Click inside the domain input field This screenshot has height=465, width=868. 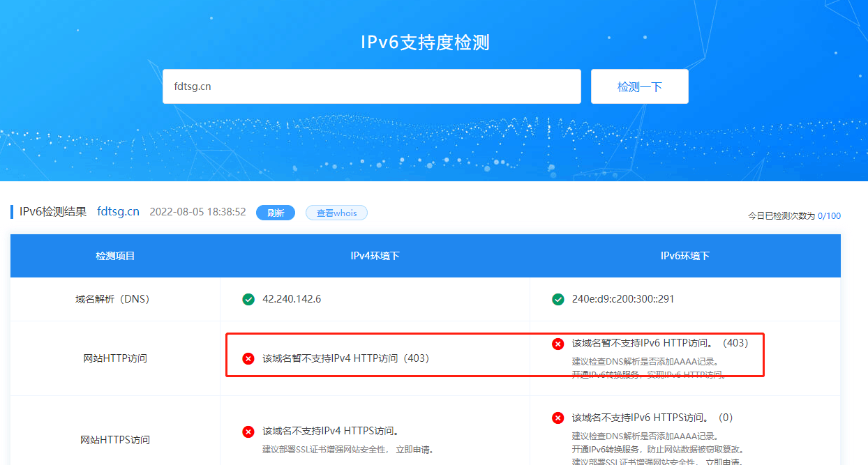tap(372, 86)
